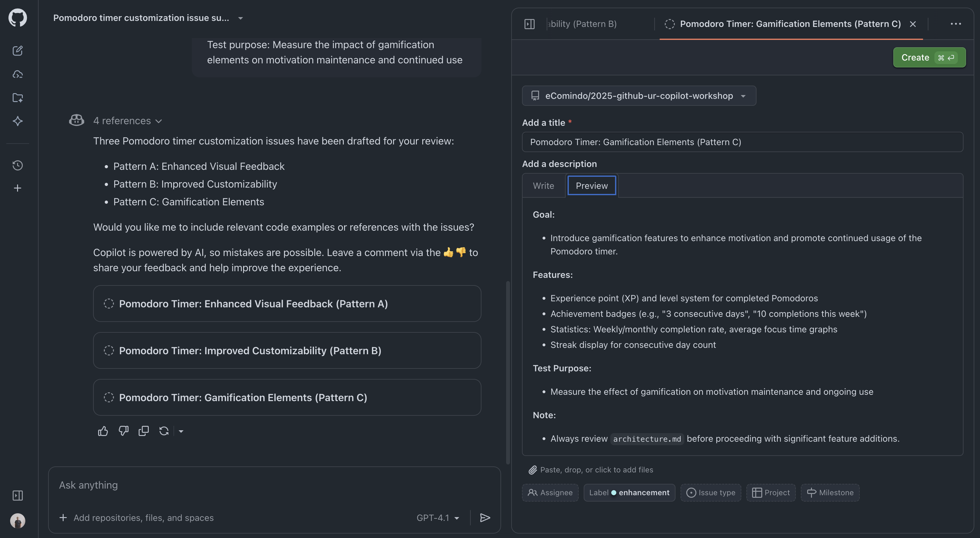The height and width of the screenshot is (538, 980).
Task: Start a new chat with compose icon
Action: click(x=17, y=51)
